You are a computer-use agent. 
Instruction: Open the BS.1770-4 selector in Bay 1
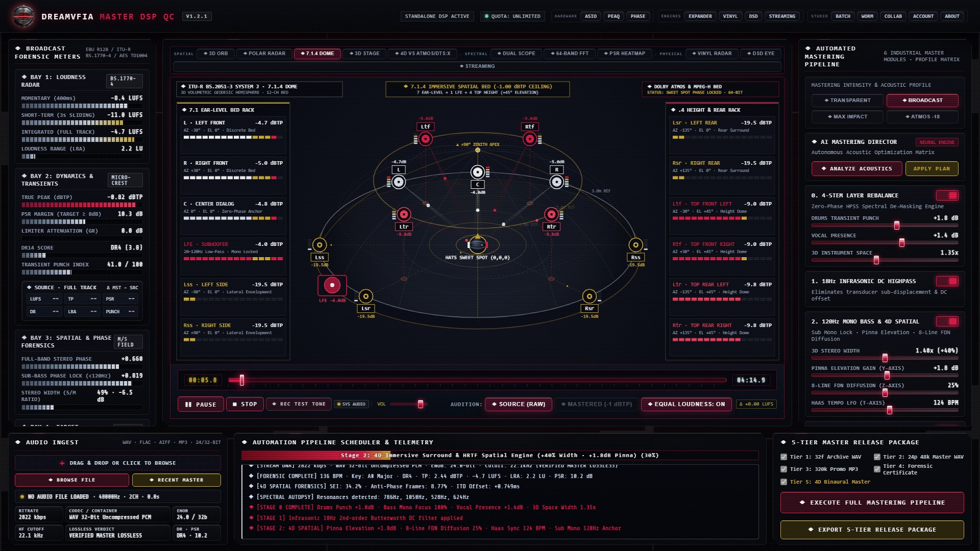[x=125, y=81]
